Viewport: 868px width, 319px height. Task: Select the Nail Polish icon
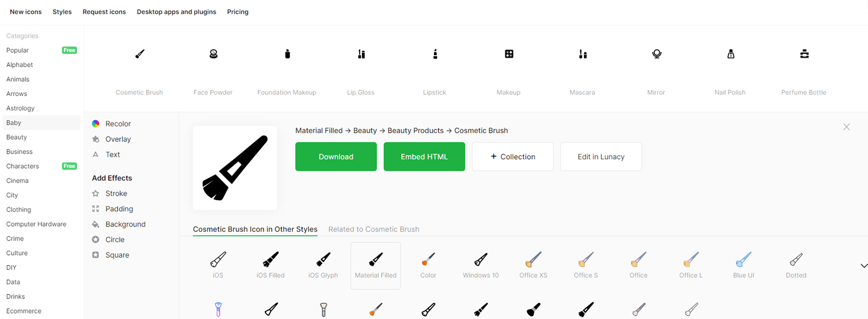730,55
